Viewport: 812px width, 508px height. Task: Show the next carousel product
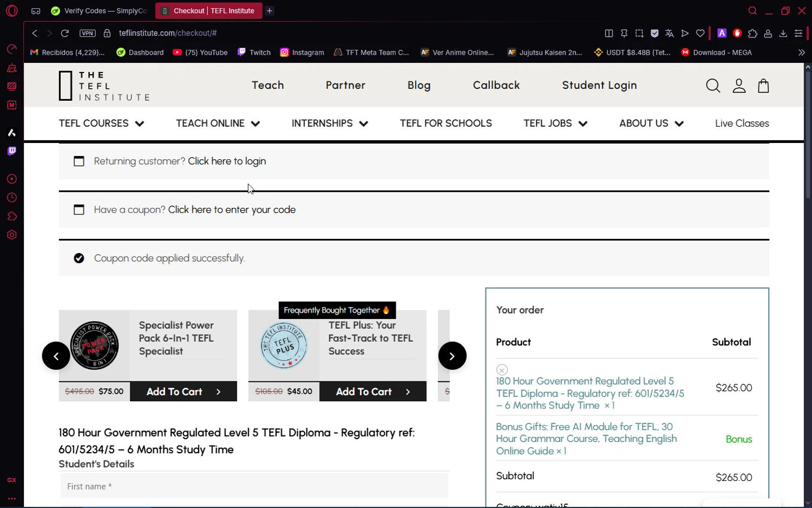452,356
